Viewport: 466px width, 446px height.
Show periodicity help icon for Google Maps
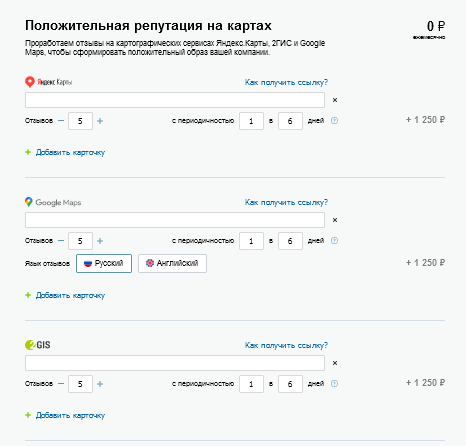pyautogui.click(x=334, y=241)
